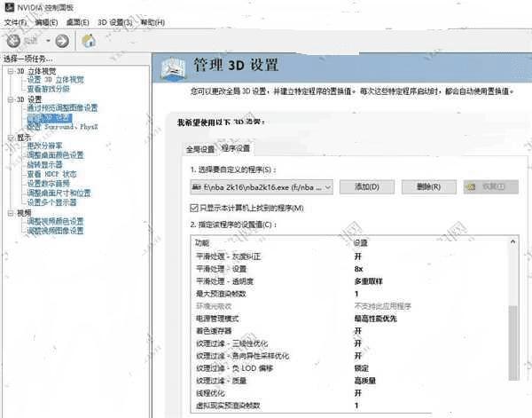Select the 纹理过滤 - 三线性优化 row

349,343
